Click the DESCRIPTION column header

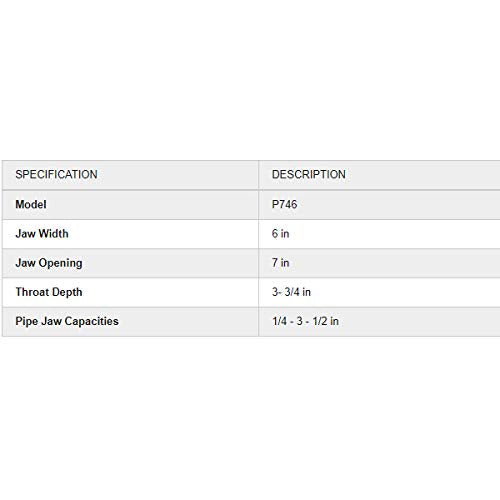(x=309, y=174)
